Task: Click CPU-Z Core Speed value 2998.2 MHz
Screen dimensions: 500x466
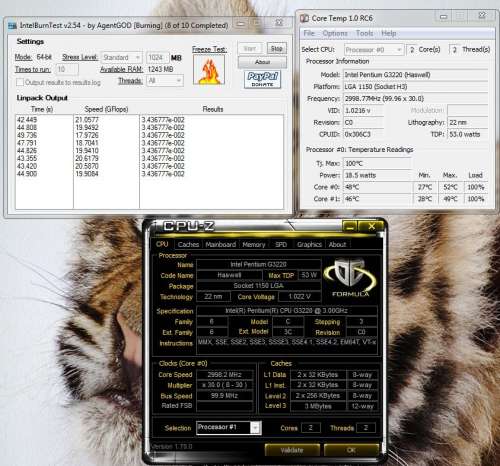Action: click(x=224, y=375)
